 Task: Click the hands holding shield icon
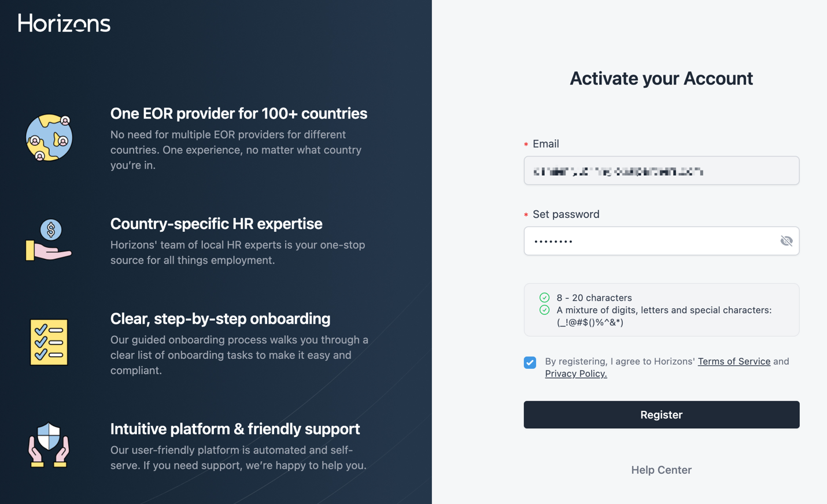[x=49, y=445]
